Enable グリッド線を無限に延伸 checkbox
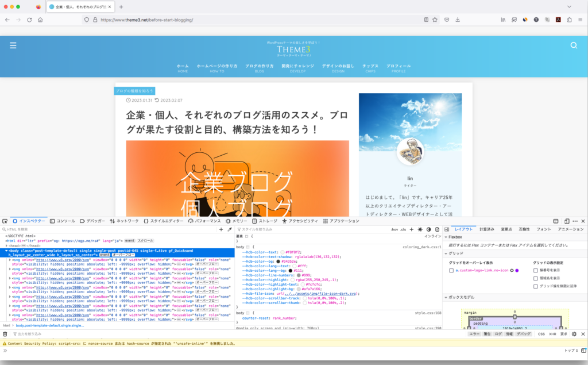This screenshot has height=365, width=588. 536,286
